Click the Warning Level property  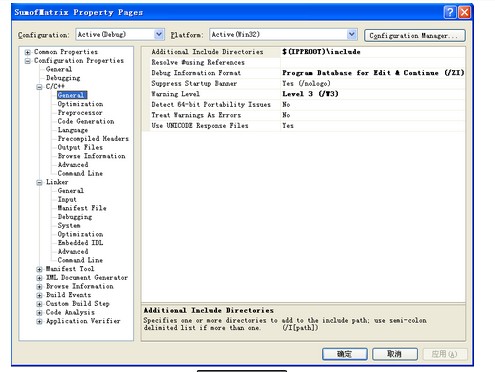(x=175, y=94)
